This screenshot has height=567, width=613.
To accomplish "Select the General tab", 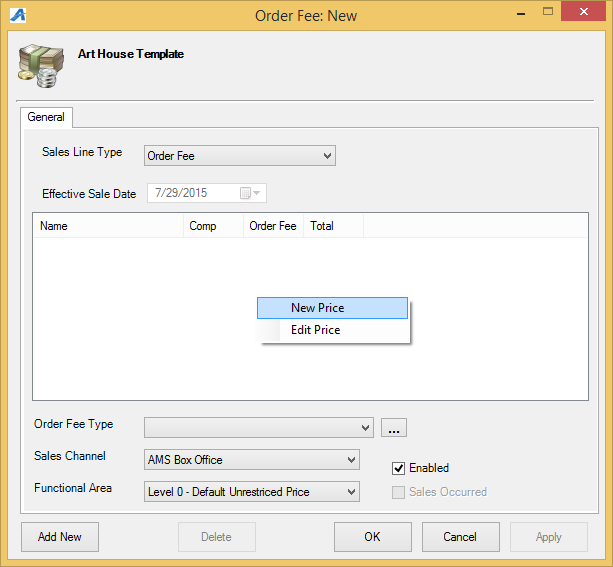I will (46, 117).
